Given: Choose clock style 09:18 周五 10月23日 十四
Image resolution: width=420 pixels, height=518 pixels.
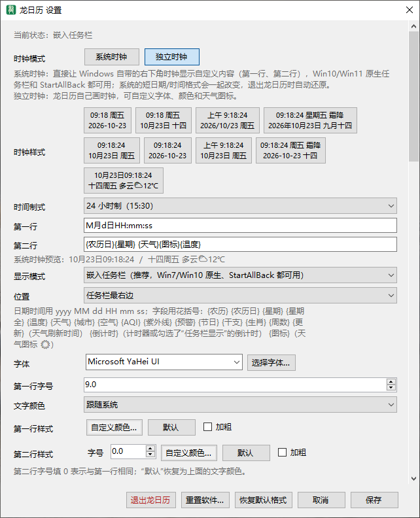Looking at the screenshot, I should 164,120.
